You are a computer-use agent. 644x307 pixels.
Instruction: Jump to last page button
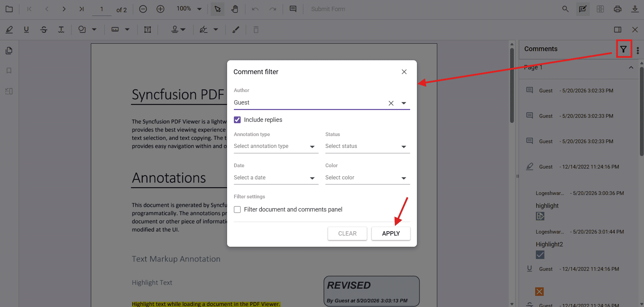[81, 9]
